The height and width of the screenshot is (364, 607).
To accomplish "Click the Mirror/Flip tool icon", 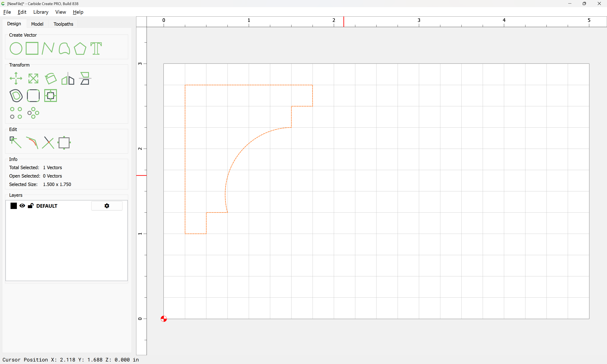I will [x=68, y=79].
